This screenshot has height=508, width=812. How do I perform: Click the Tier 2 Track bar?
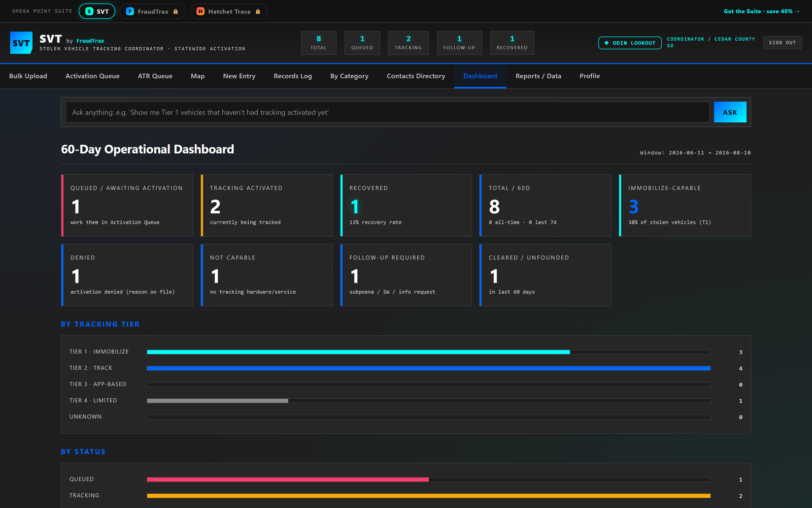[429, 368]
